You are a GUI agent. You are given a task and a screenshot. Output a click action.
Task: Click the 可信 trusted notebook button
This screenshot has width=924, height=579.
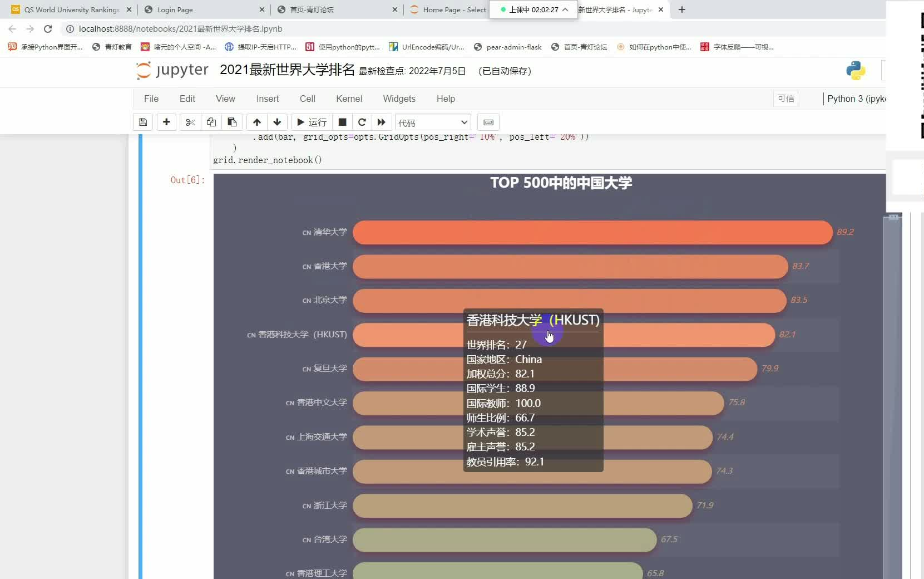point(785,99)
